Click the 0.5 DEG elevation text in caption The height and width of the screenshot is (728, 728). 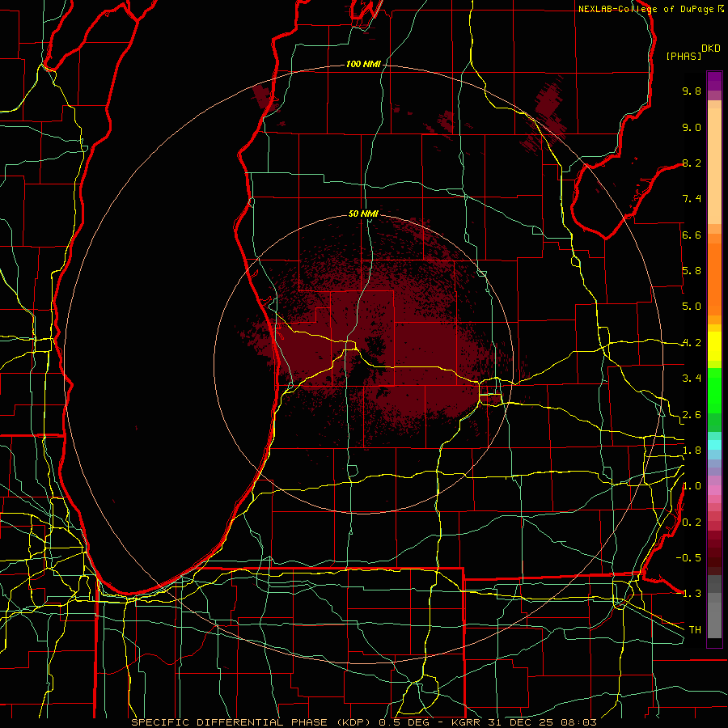click(x=404, y=722)
